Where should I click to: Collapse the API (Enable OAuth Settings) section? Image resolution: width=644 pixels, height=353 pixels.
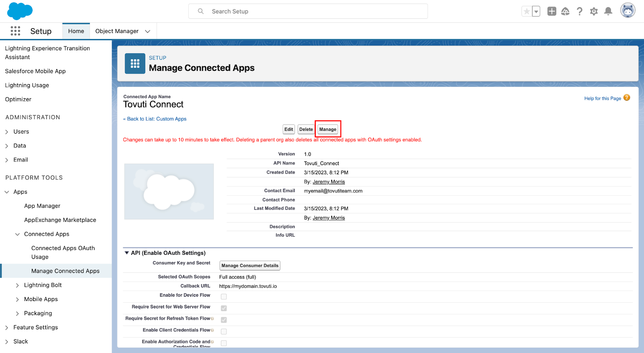127,253
